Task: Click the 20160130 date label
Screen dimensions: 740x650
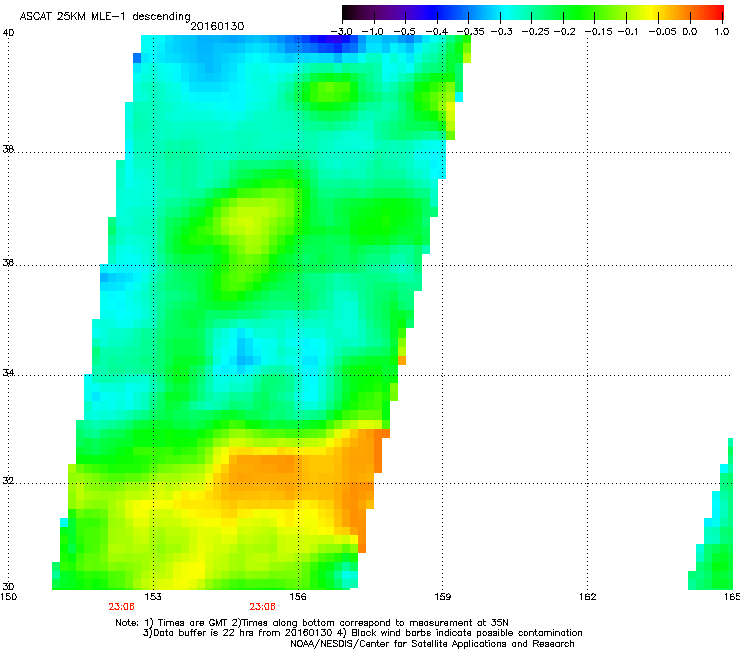Action: [217, 26]
